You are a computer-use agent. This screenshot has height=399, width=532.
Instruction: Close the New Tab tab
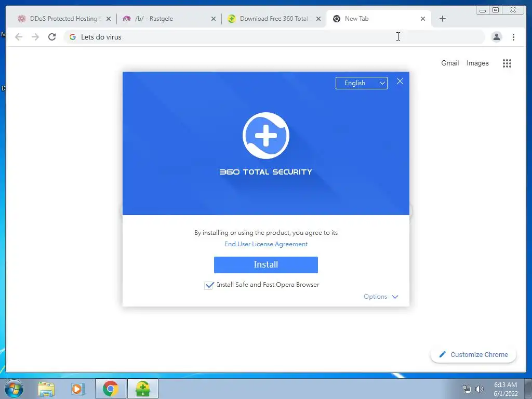423,19
